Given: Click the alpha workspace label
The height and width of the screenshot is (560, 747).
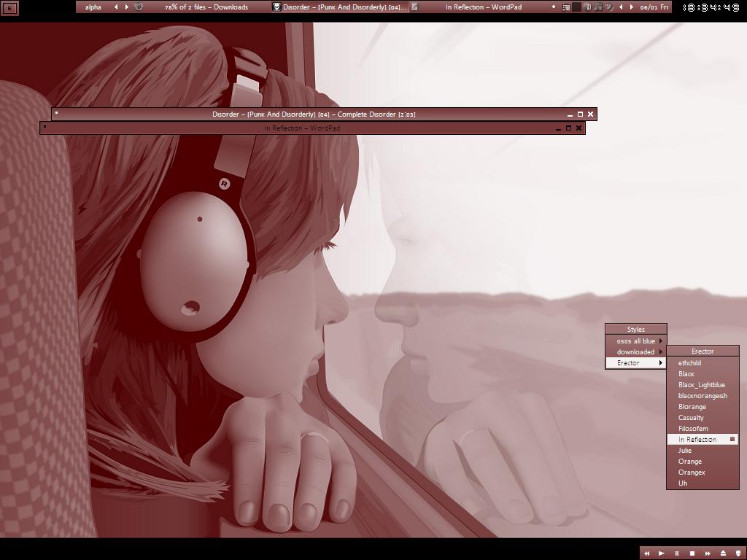Looking at the screenshot, I should coord(93,7).
